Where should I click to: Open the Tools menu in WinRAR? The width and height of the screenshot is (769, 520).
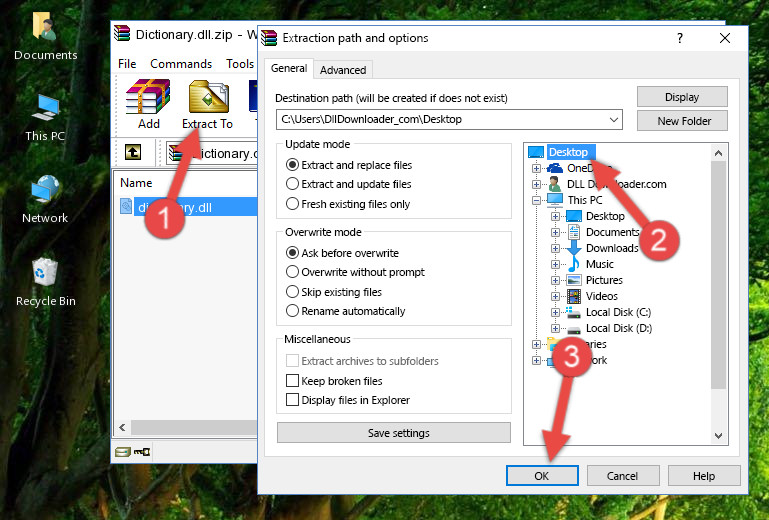click(x=240, y=64)
